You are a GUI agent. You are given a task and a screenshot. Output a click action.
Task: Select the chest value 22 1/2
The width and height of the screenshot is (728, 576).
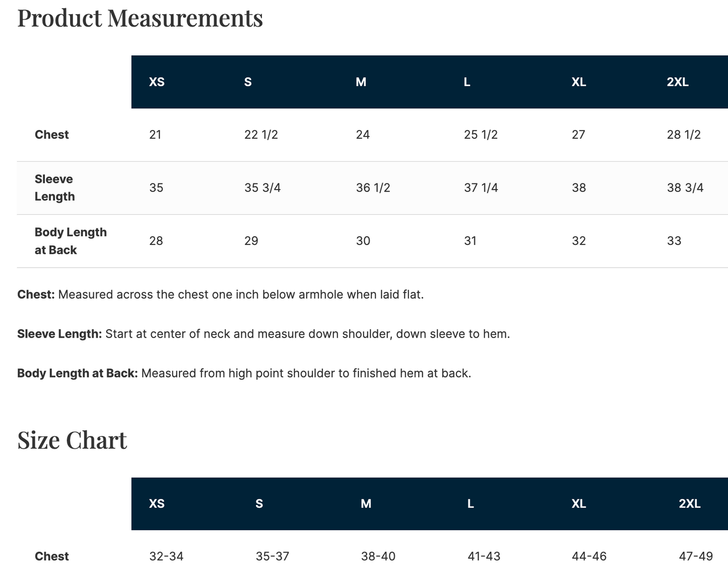pyautogui.click(x=261, y=135)
